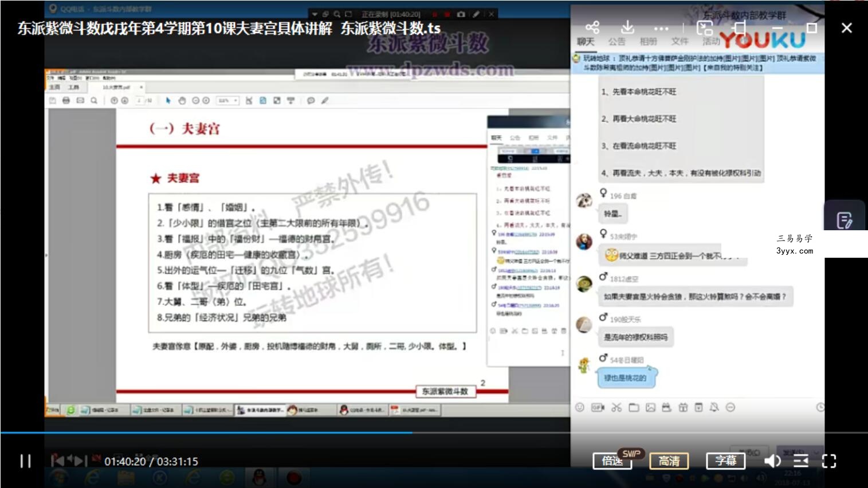The image size is (868, 488).
Task: Mute the player volume
Action: 772,461
